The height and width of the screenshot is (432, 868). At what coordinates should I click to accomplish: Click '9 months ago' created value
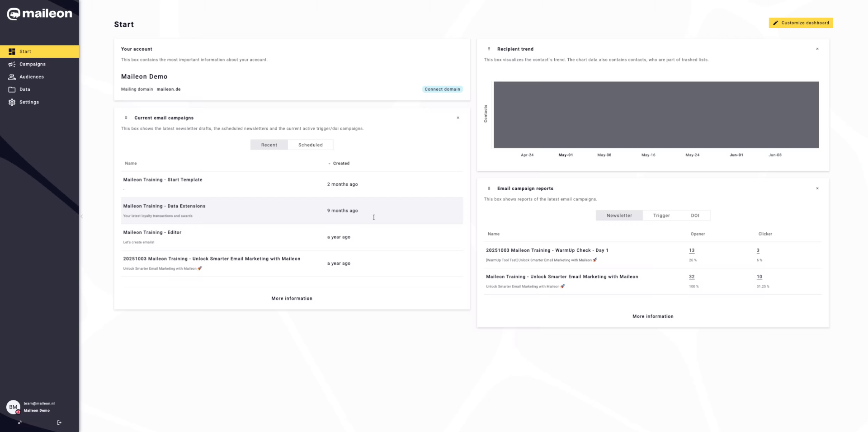[342, 211]
